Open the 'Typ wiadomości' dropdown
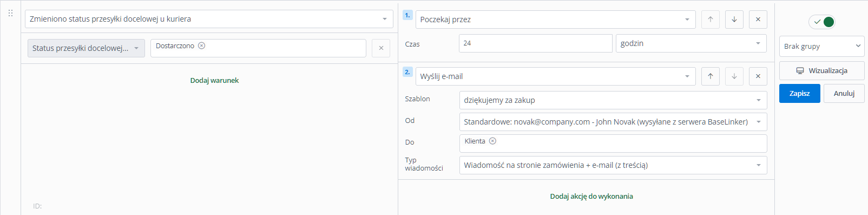This screenshot has height=215, width=868. 613,165
